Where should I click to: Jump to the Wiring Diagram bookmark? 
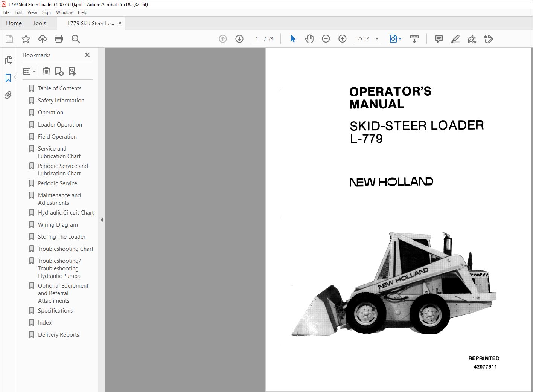[x=58, y=225]
